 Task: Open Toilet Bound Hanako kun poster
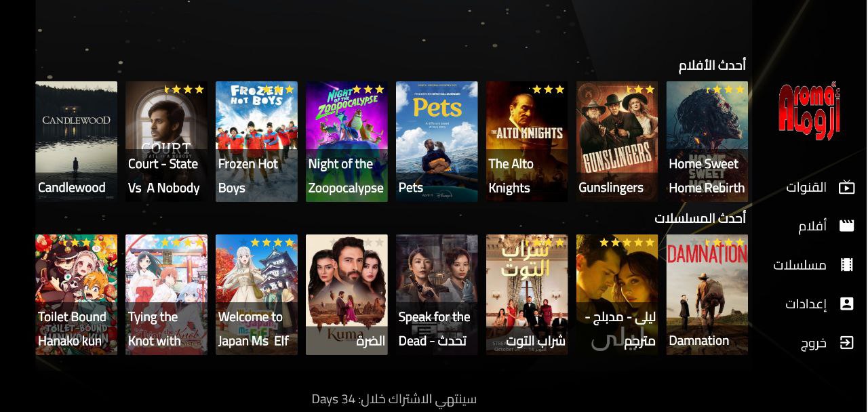[x=76, y=295]
